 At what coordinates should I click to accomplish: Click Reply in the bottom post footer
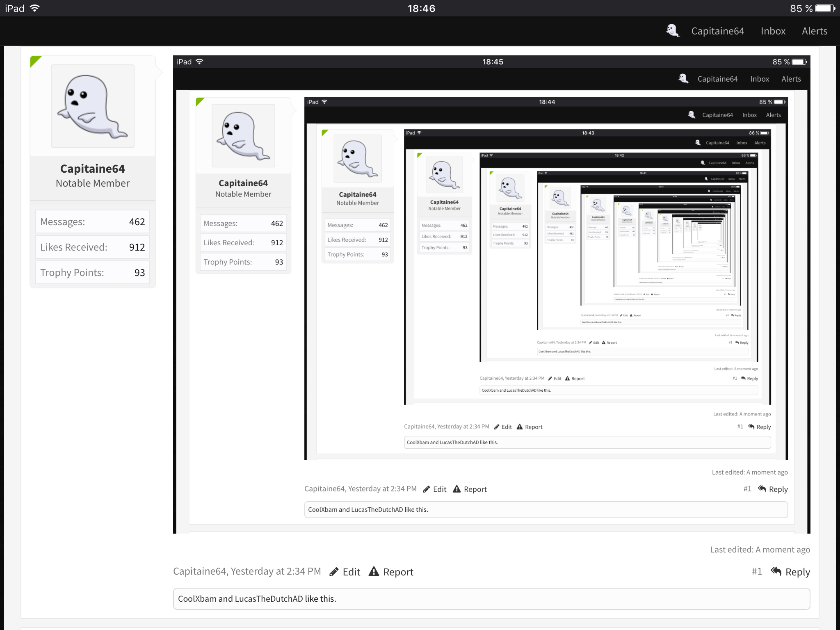pyautogui.click(x=798, y=572)
